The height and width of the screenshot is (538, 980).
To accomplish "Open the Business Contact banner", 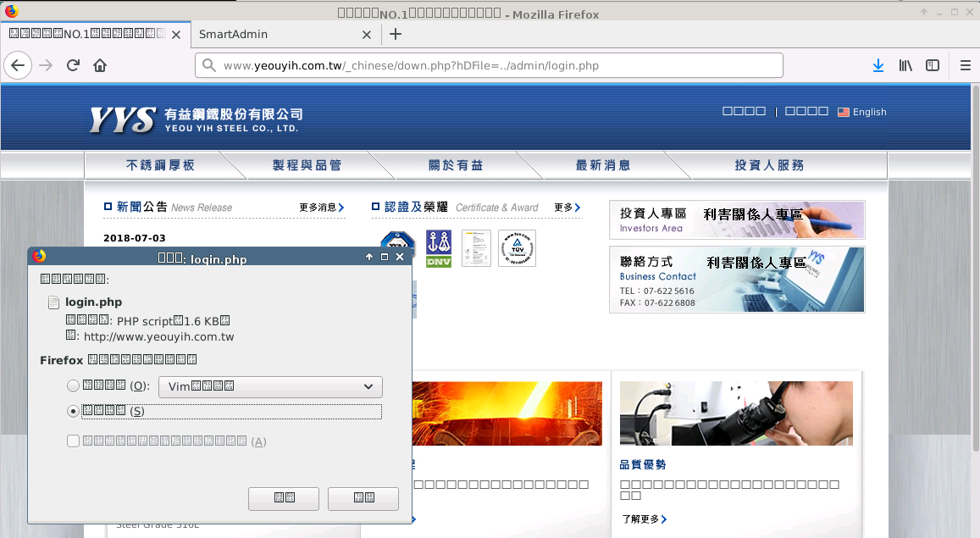I will point(737,280).
